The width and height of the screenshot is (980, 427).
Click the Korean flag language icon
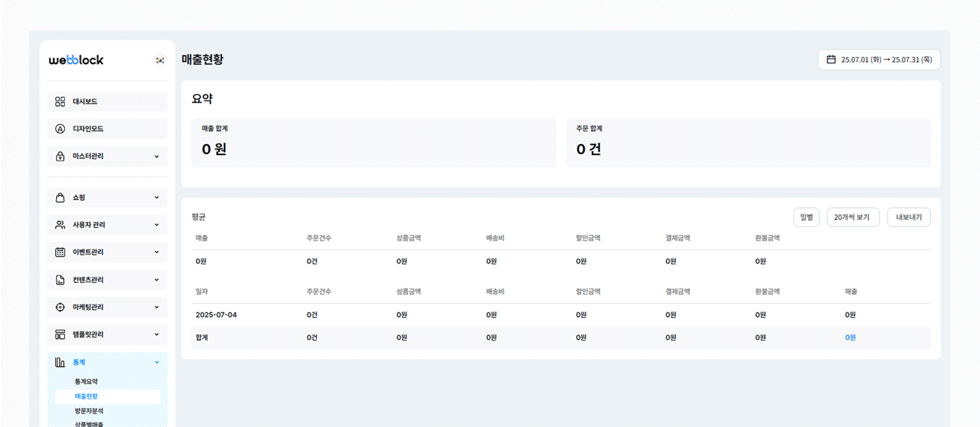(x=160, y=60)
